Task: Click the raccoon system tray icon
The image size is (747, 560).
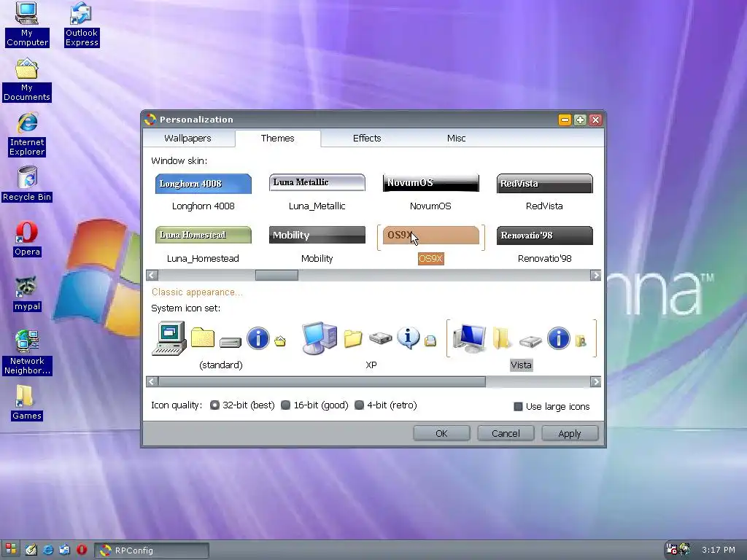Action: pyautogui.click(x=684, y=549)
